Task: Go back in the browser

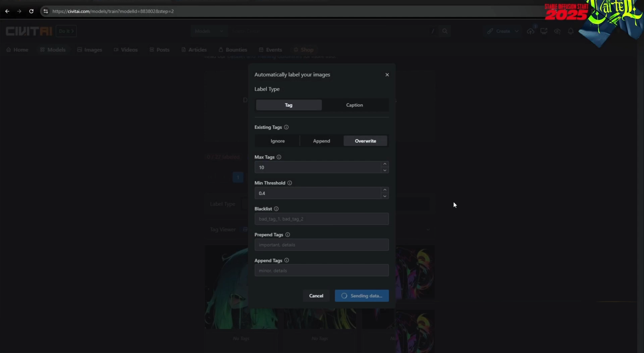Action: [7, 11]
